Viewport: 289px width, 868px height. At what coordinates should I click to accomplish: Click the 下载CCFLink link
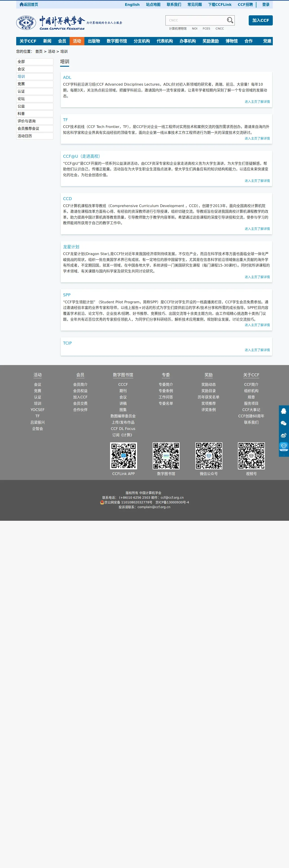click(220, 4)
